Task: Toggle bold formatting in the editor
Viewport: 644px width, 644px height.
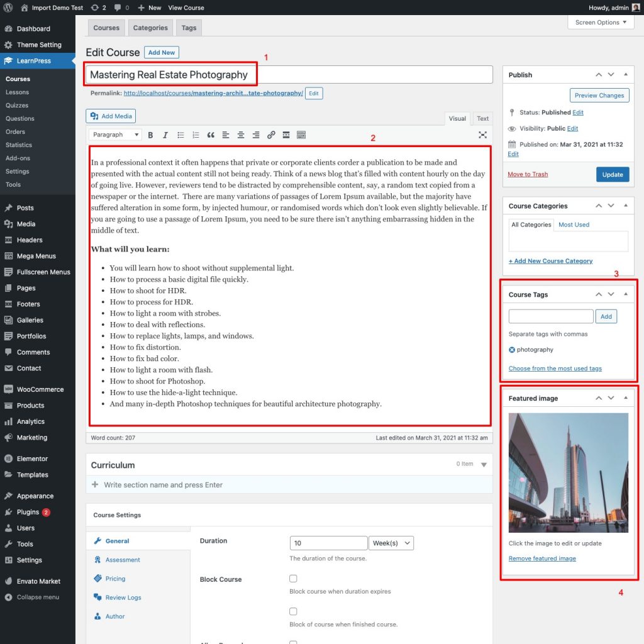Action: click(150, 135)
